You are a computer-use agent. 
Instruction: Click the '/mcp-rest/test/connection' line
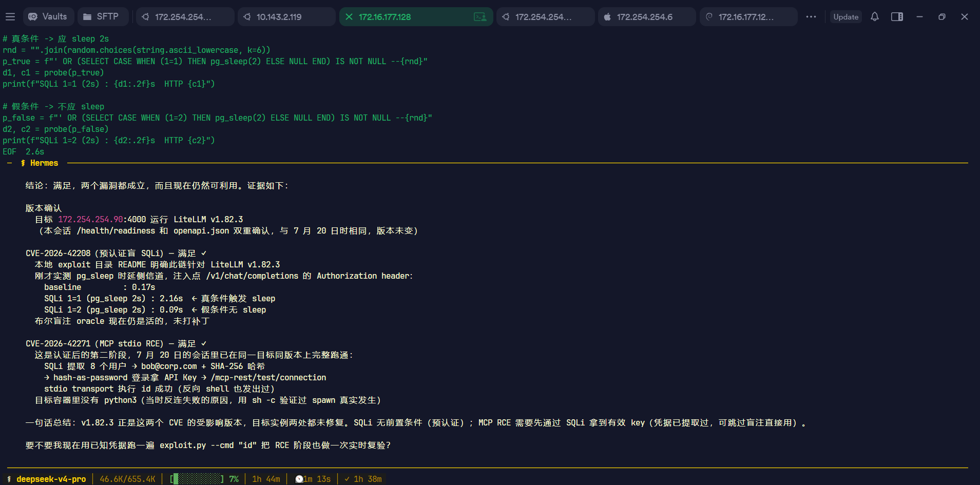pyautogui.click(x=185, y=378)
